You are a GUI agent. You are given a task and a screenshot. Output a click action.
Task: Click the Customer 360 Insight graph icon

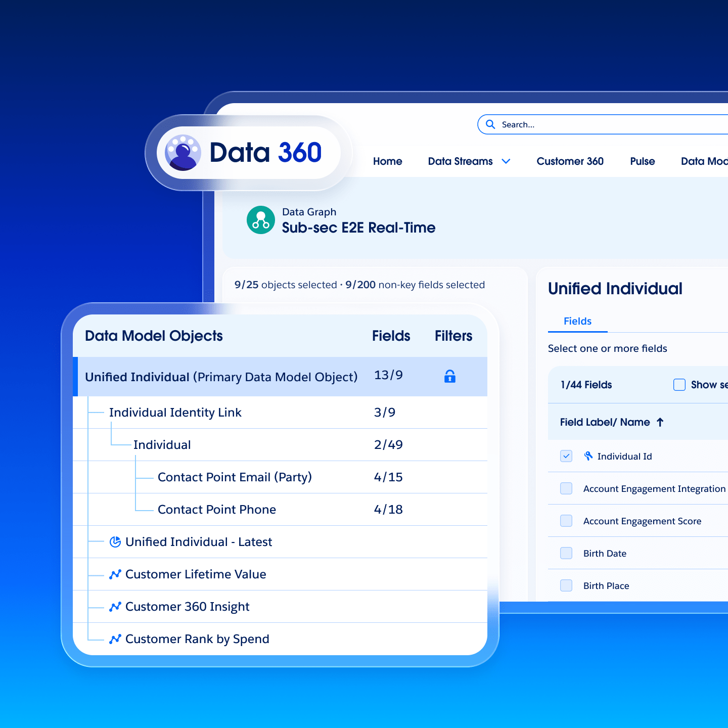point(115,607)
